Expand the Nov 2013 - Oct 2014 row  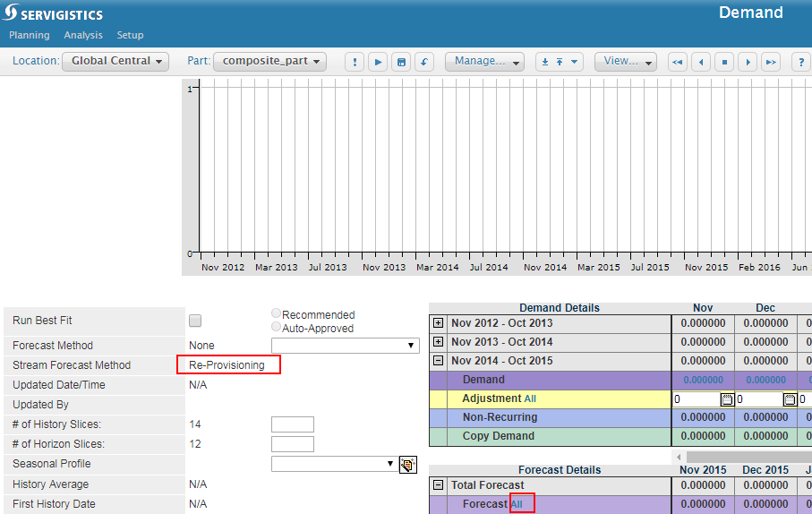(438, 341)
